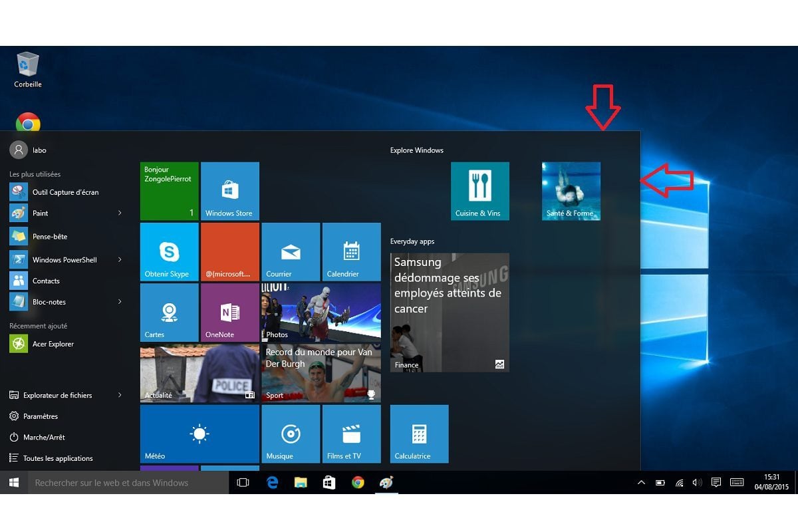The image size is (798, 532).
Task: Open the Photos live tile
Action: coord(321,313)
